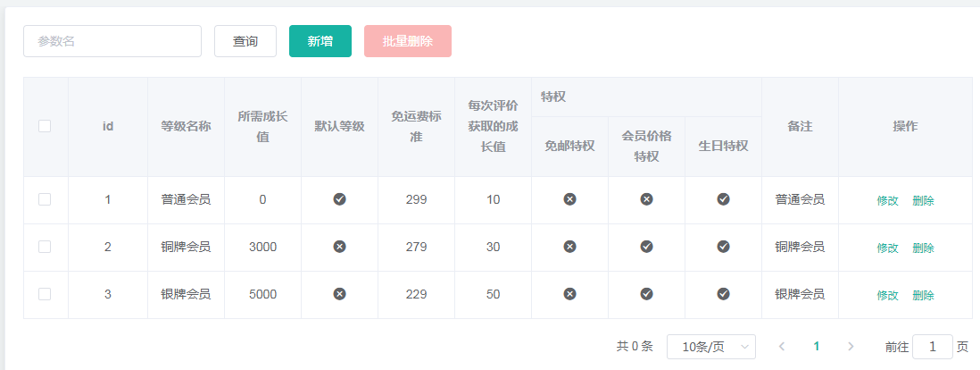Click page number 1 in pagination

pyautogui.click(x=816, y=347)
